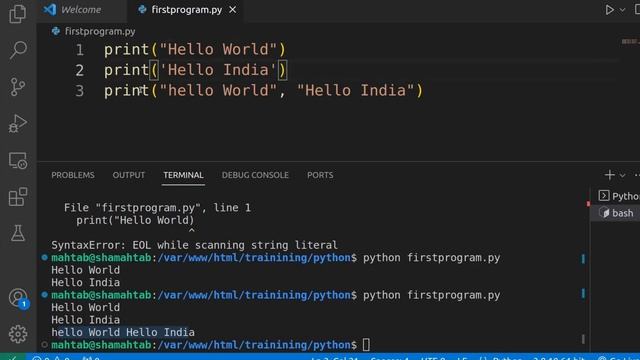Click line number 1 in gutter
The width and height of the screenshot is (640, 360).
click(x=80, y=50)
